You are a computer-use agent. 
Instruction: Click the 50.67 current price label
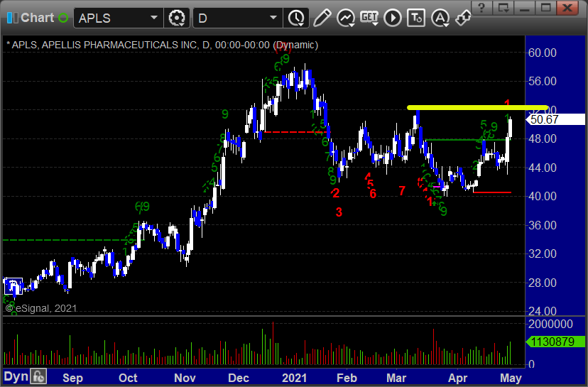[x=555, y=119]
